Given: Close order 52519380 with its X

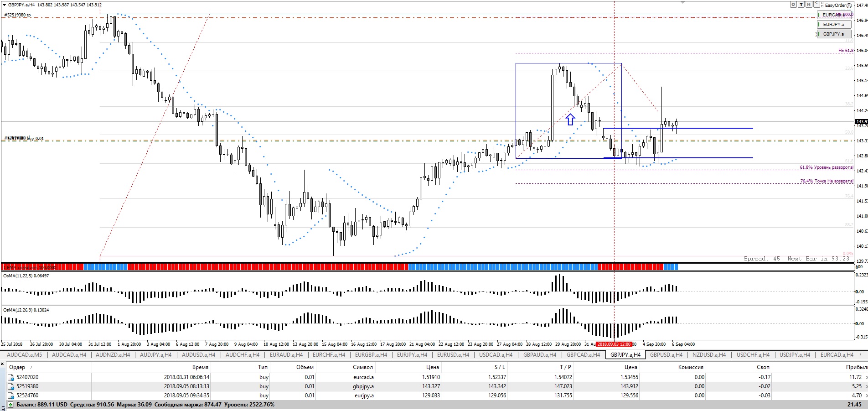Looking at the screenshot, I should [x=866, y=387].
